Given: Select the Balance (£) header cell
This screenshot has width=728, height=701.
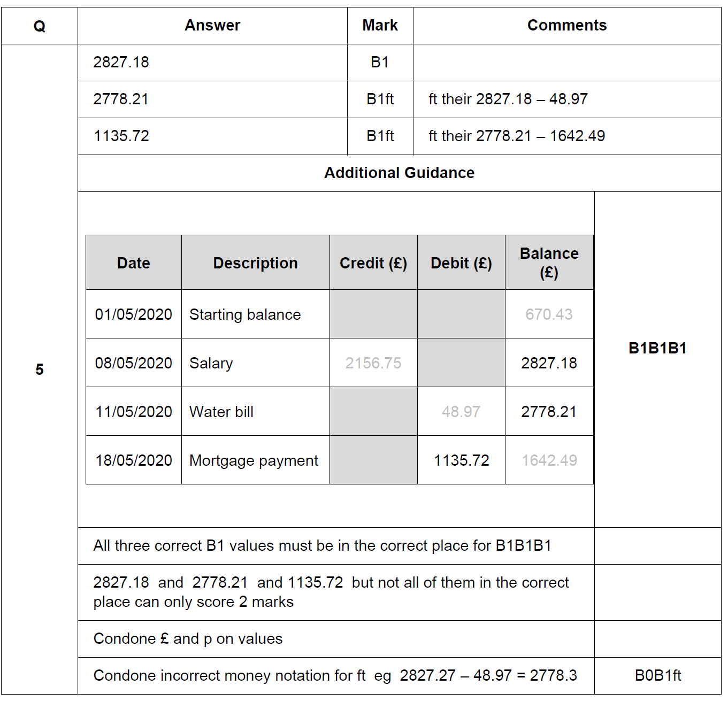Looking at the screenshot, I should coord(549,263).
